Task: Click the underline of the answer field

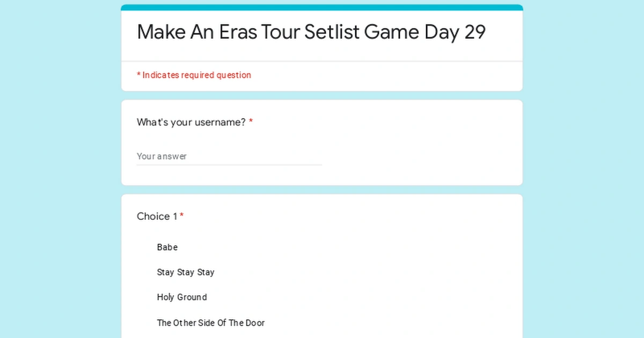Action: 229,164
